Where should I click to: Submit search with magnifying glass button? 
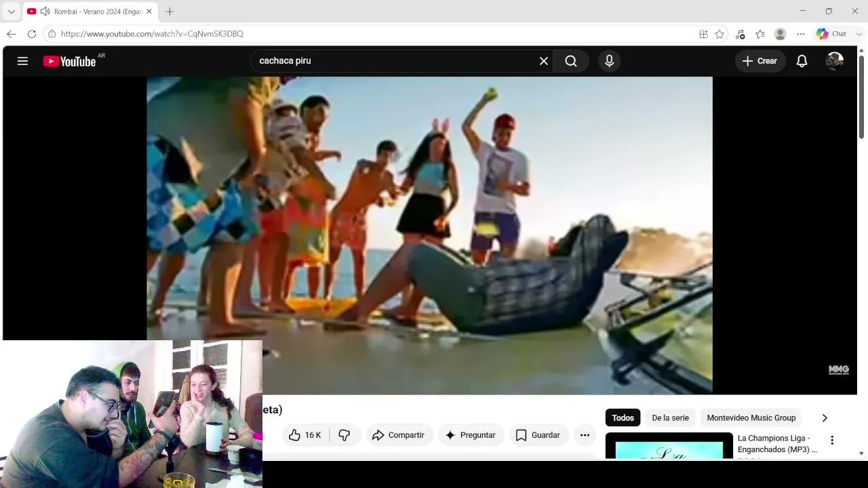point(571,61)
